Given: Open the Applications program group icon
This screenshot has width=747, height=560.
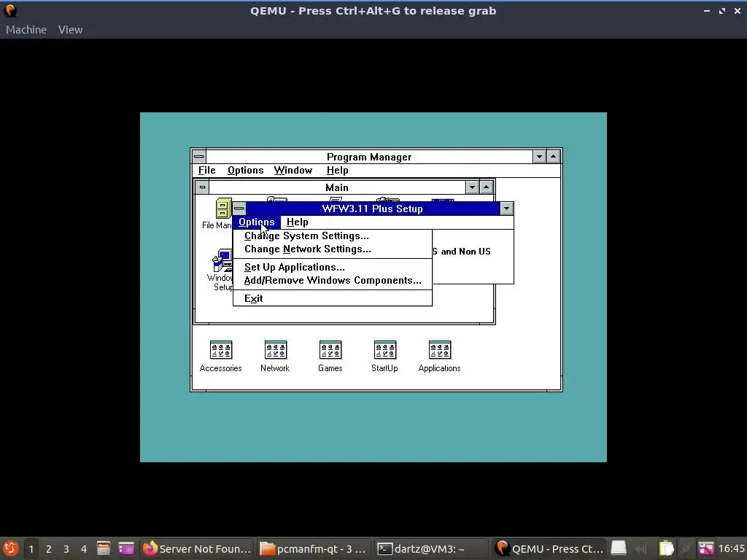Looking at the screenshot, I should [x=439, y=350].
